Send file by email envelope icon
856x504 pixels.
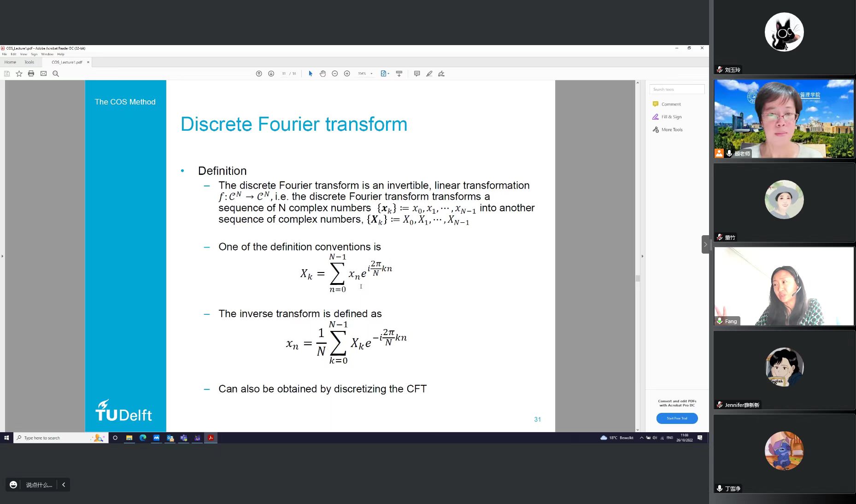pyautogui.click(x=43, y=74)
